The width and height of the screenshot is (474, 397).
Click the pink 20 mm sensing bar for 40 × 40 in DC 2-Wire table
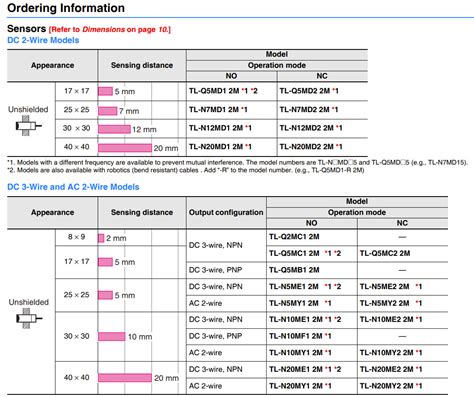click(x=125, y=148)
